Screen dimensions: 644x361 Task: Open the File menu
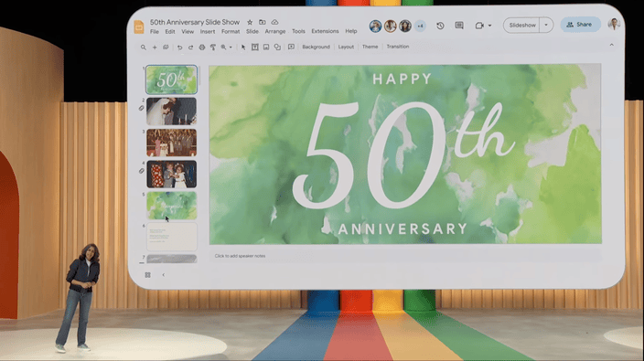[x=155, y=32]
